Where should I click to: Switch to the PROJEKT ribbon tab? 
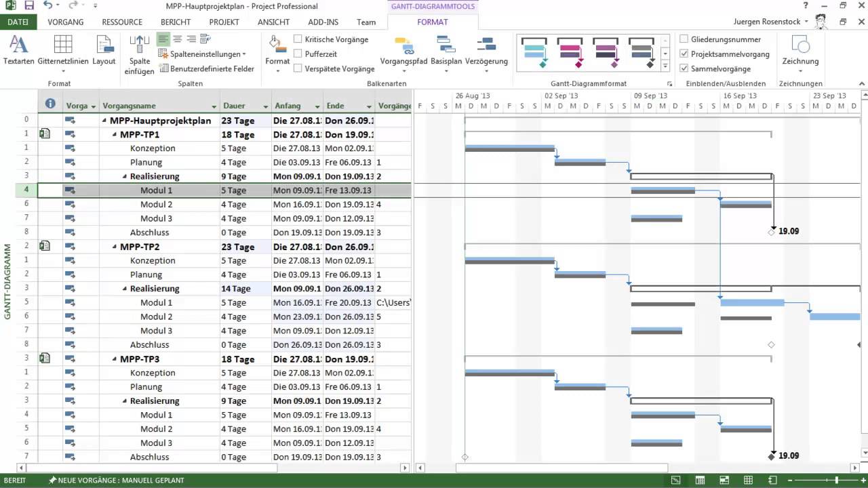224,22
